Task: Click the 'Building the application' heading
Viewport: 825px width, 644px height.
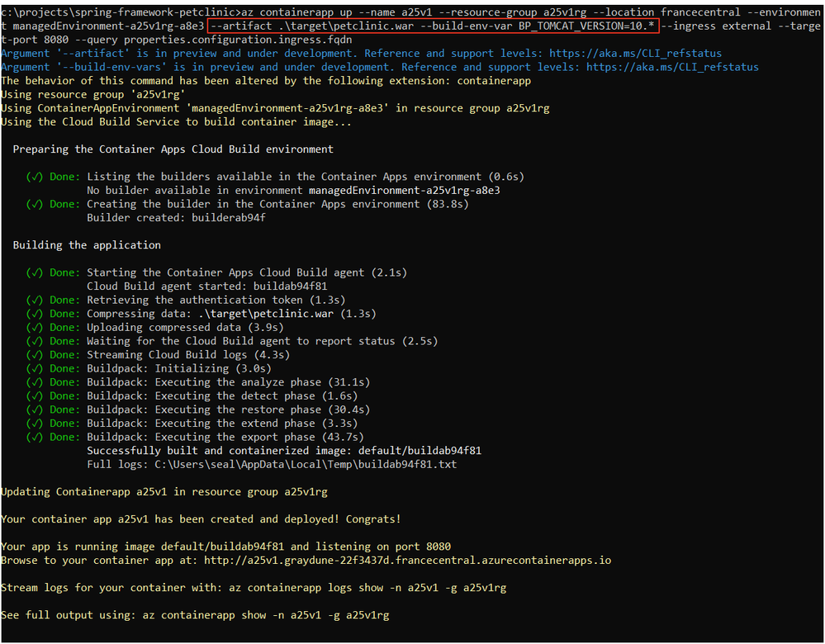Action: pos(87,244)
